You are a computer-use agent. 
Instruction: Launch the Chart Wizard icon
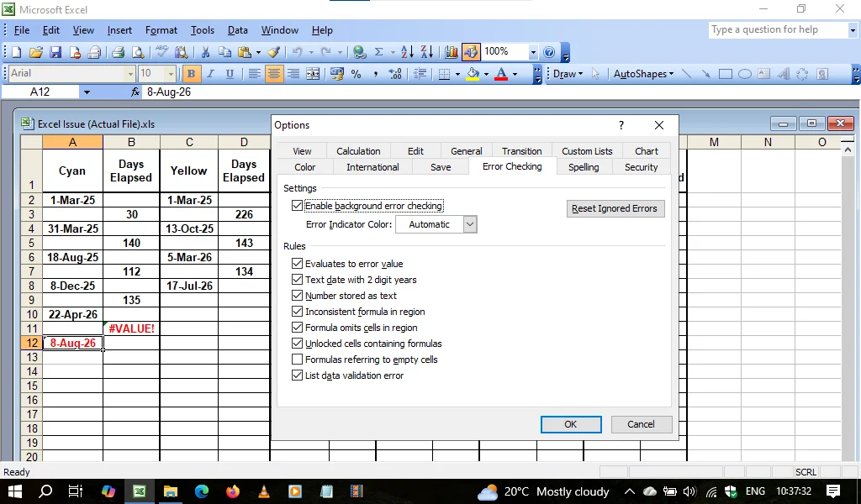(x=452, y=52)
